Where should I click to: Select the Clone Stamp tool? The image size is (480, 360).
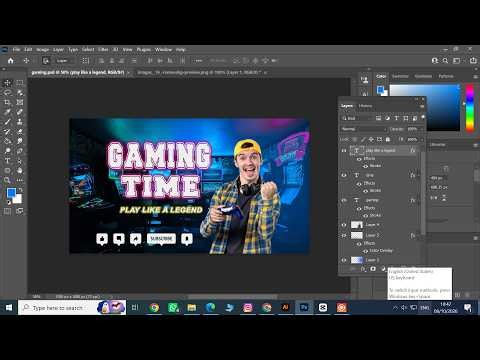click(x=20, y=122)
